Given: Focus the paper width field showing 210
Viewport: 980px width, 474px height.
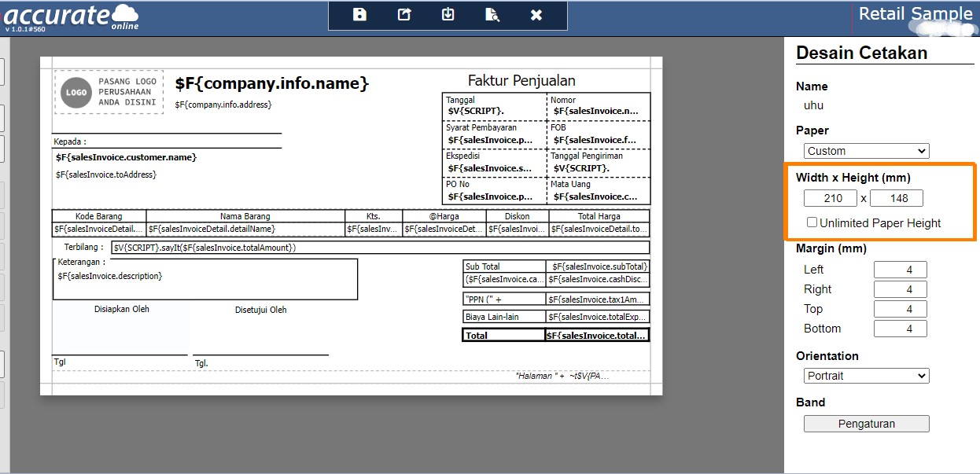Looking at the screenshot, I should click(x=831, y=199).
